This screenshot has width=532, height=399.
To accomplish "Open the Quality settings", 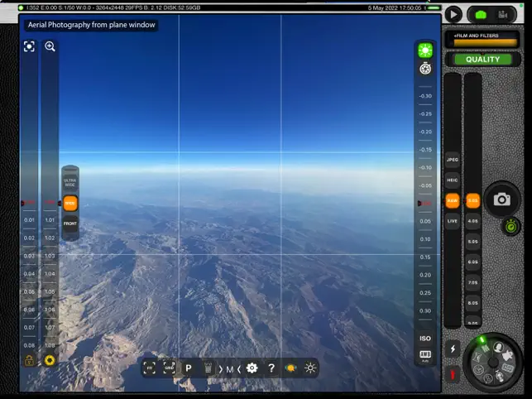I will coord(482,60).
